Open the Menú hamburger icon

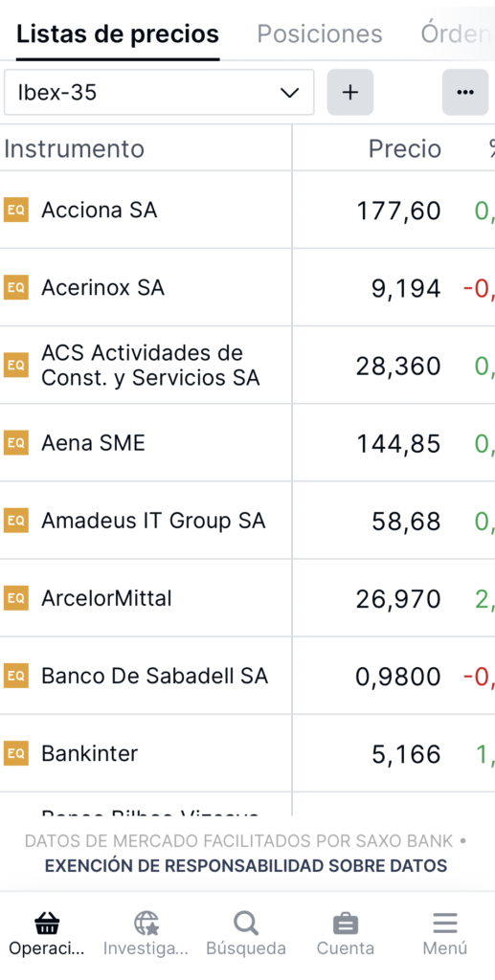445,923
